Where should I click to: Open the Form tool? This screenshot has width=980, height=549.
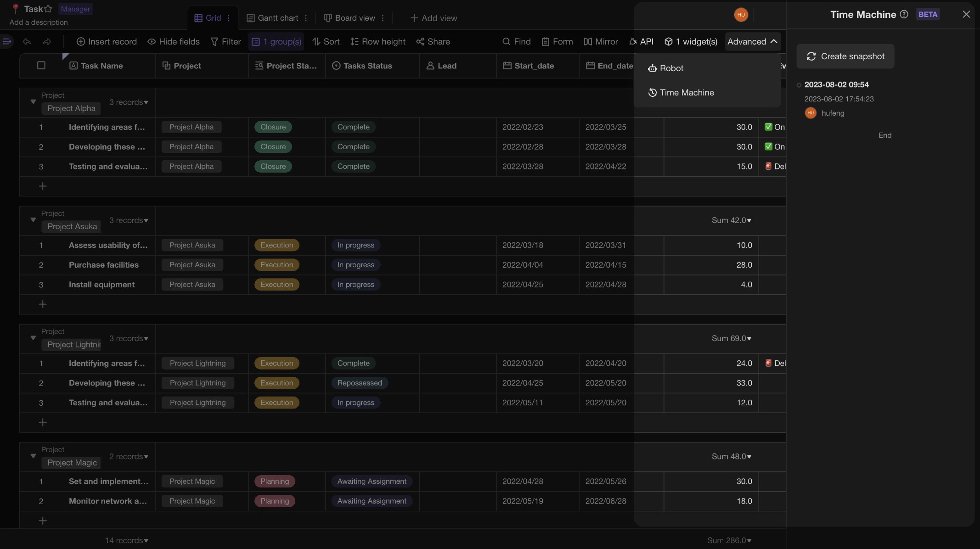(557, 42)
